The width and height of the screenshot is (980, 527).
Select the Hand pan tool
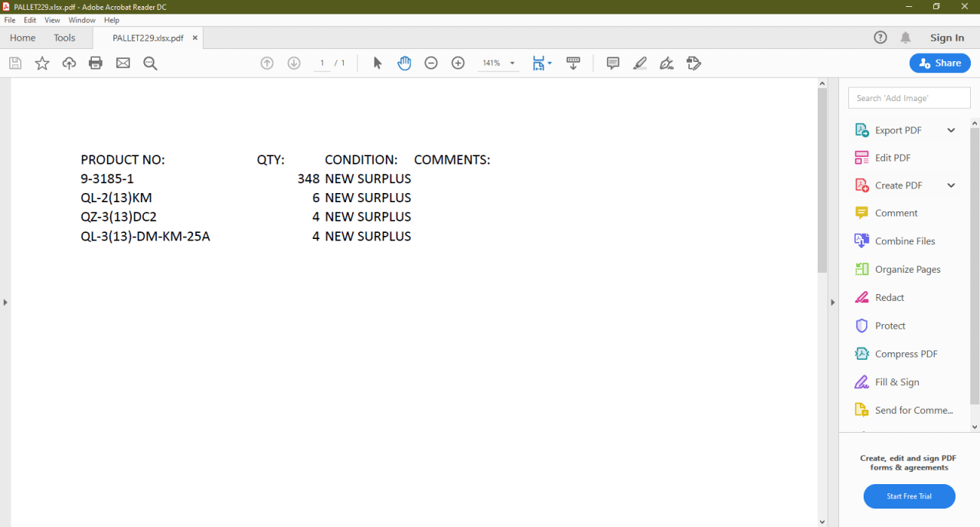[404, 63]
